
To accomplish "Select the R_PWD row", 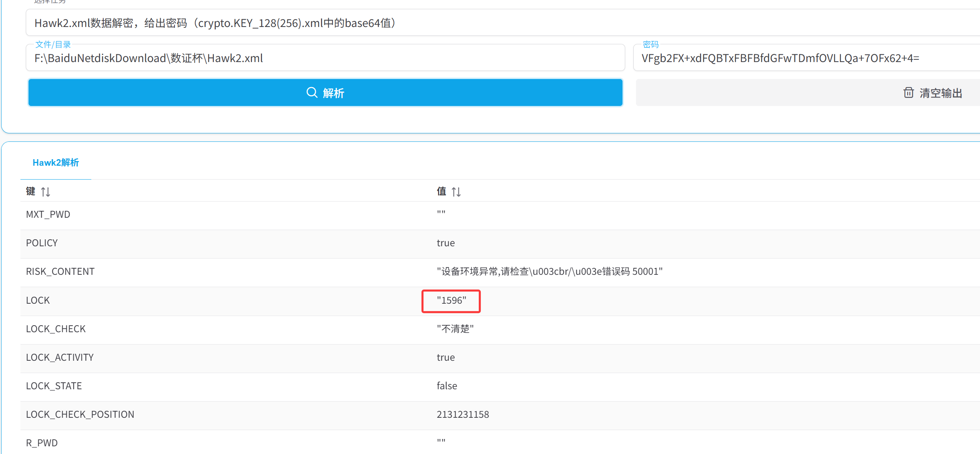I will coord(42,443).
